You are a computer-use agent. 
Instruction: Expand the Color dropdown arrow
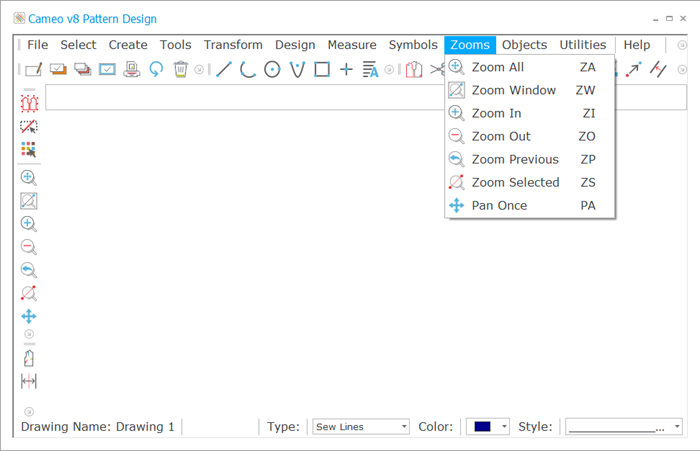tap(505, 427)
